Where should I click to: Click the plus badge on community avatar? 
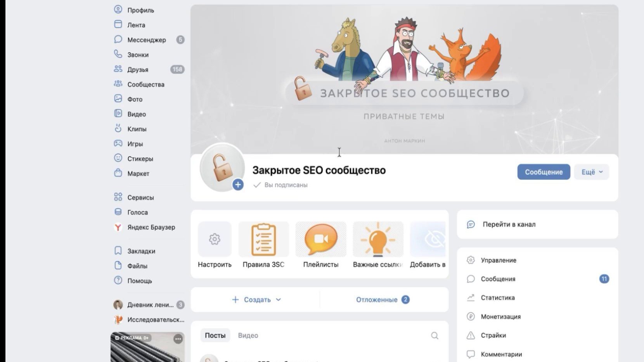tap(238, 184)
